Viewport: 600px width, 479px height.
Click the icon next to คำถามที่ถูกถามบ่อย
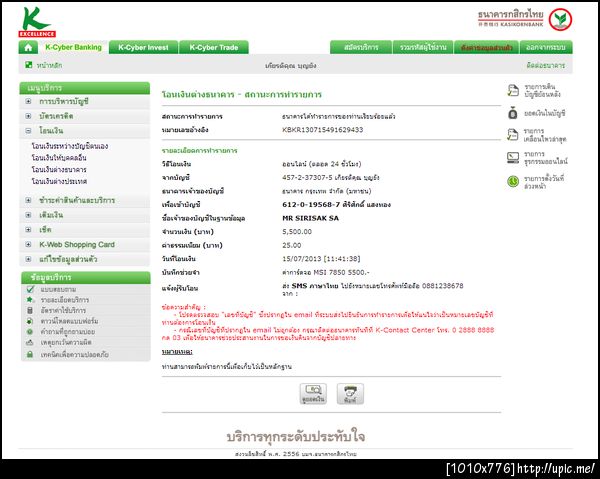coord(30,332)
